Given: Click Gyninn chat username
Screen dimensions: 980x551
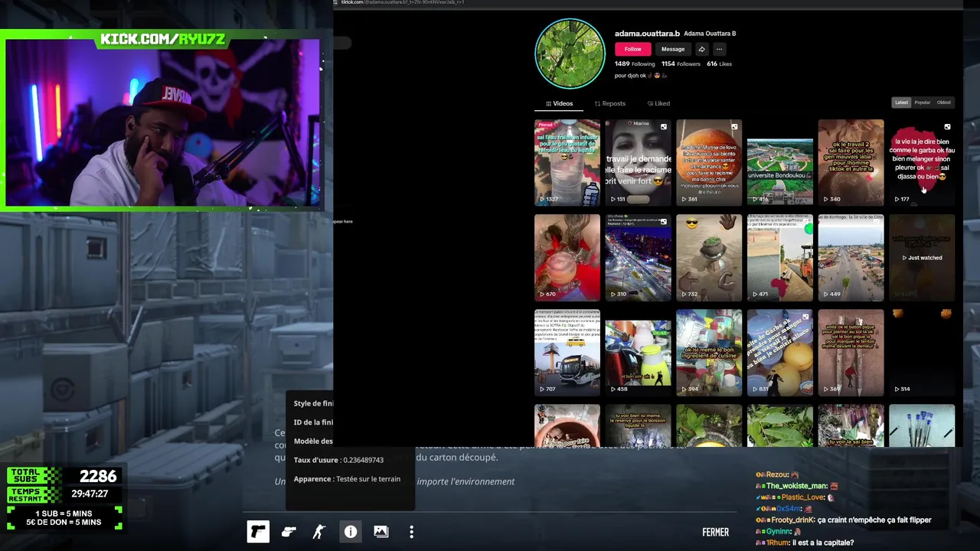Looking at the screenshot, I should pyautogui.click(x=779, y=532).
